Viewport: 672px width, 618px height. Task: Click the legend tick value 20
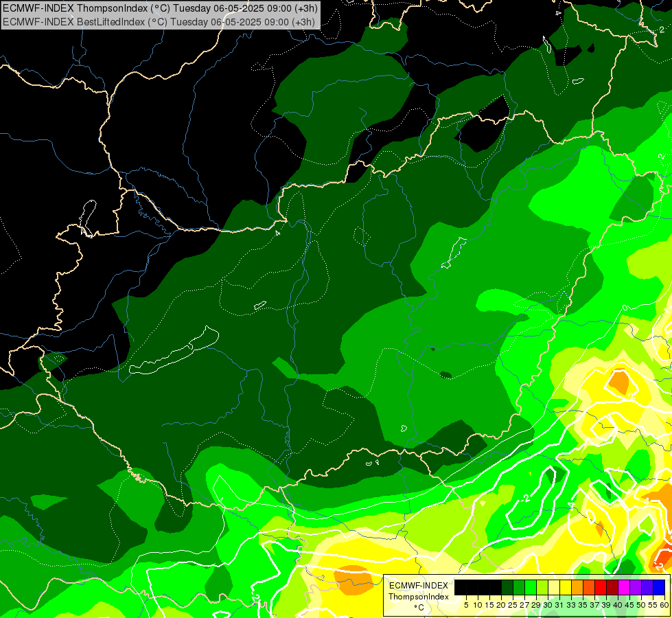click(502, 605)
